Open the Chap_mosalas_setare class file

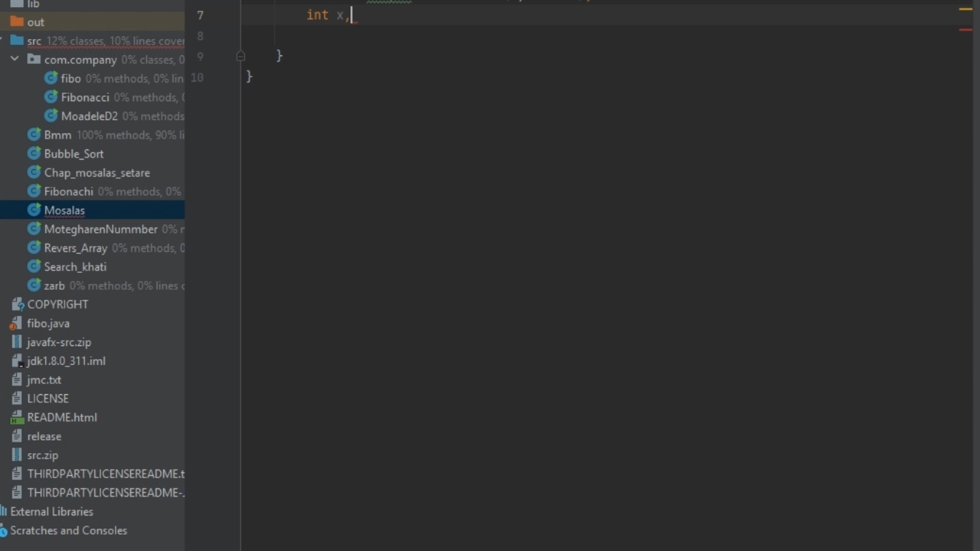pos(96,173)
